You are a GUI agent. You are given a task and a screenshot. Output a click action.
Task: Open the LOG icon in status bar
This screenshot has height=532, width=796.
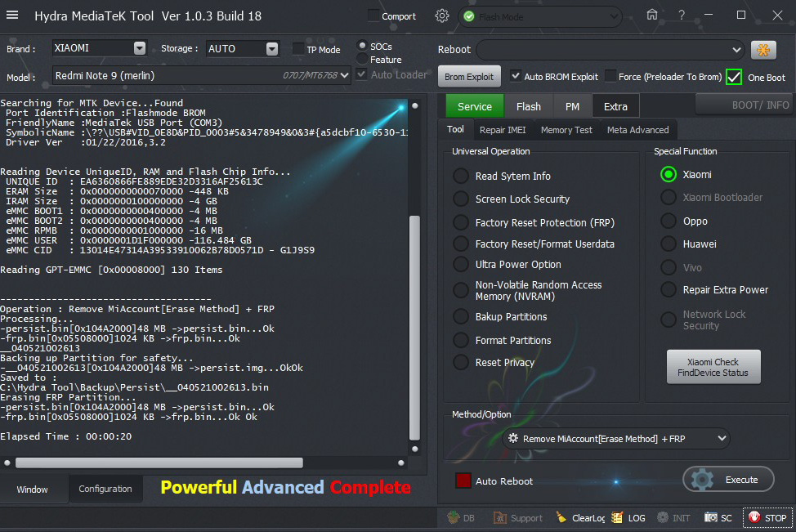click(618, 518)
